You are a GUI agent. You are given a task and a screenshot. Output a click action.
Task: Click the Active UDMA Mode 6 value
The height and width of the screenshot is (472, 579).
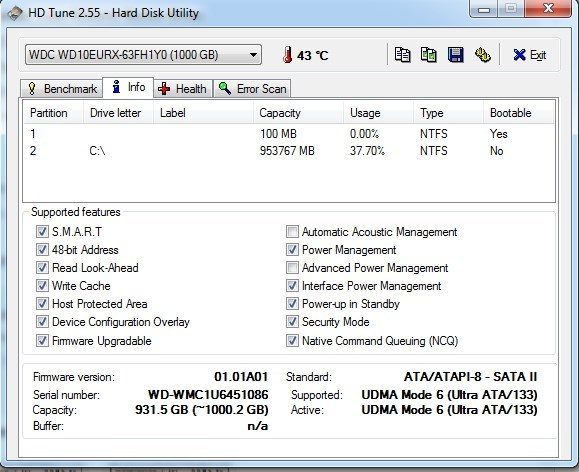[449, 410]
